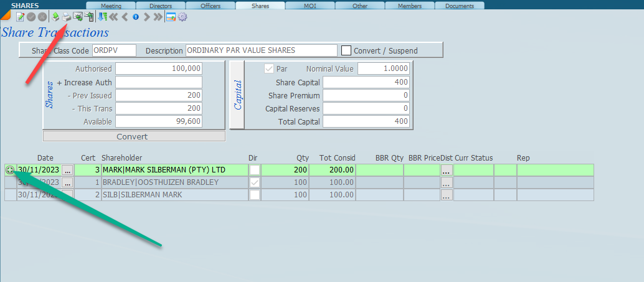Toggle Dir checkbox for Mark Silberman (Pty) Ltd

[x=255, y=169]
